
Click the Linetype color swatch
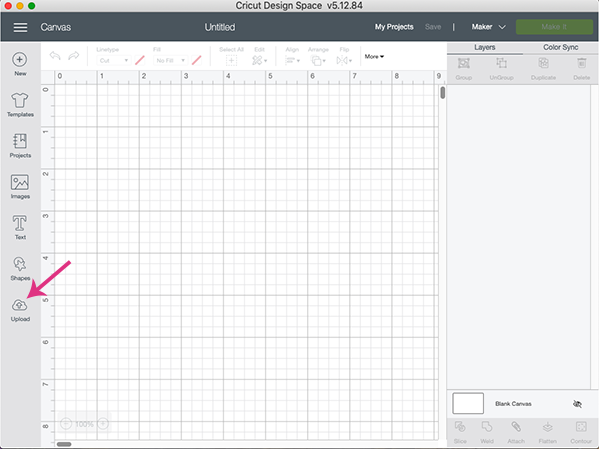140,60
